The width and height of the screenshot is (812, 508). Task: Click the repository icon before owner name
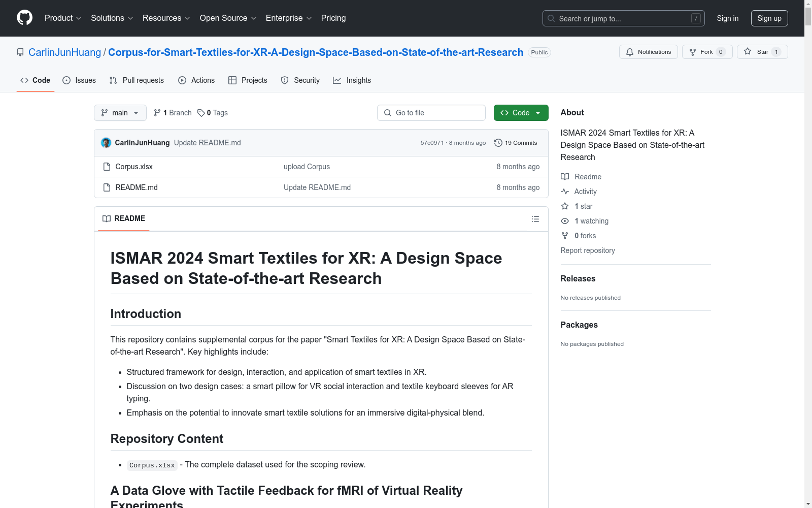(x=20, y=52)
